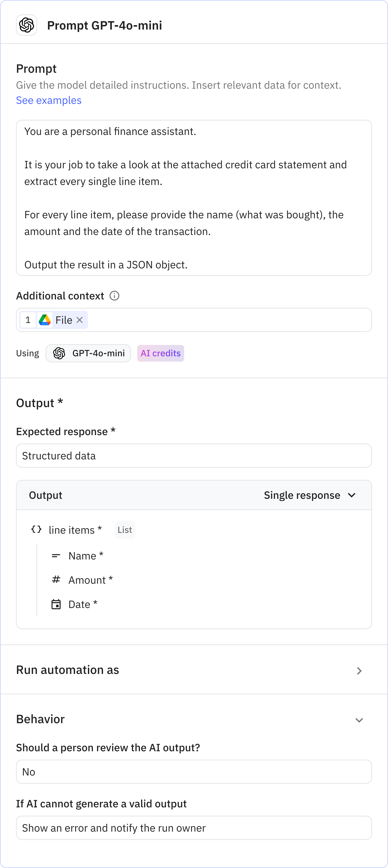Viewport: 388px width, 868px height.
Task: Open the See examples link
Action: tap(48, 100)
